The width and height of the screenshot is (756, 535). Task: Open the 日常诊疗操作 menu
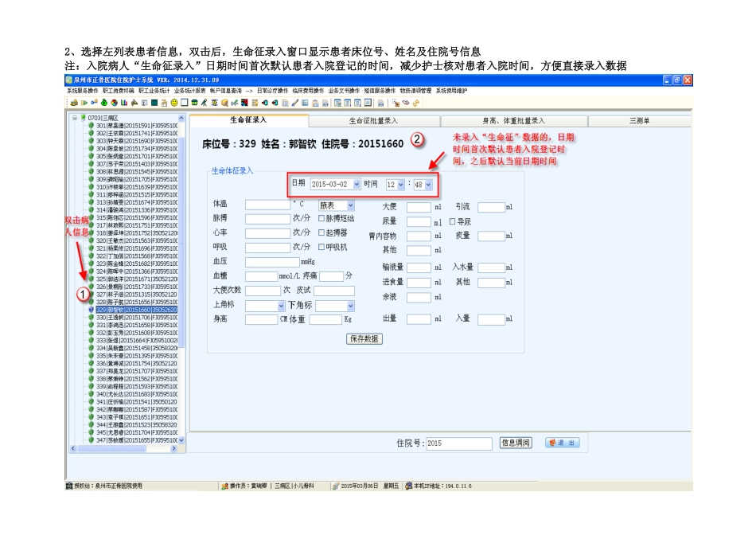[x=272, y=91]
